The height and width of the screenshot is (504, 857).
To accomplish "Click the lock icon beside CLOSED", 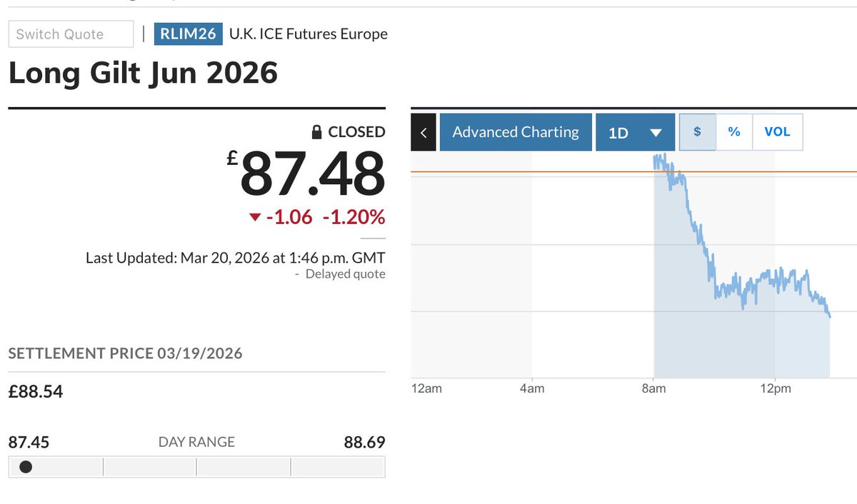I will click(317, 132).
